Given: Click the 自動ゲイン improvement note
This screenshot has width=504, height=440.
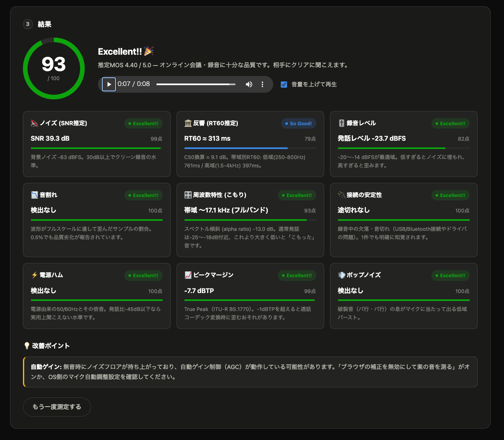Looking at the screenshot, I should coord(250,372).
